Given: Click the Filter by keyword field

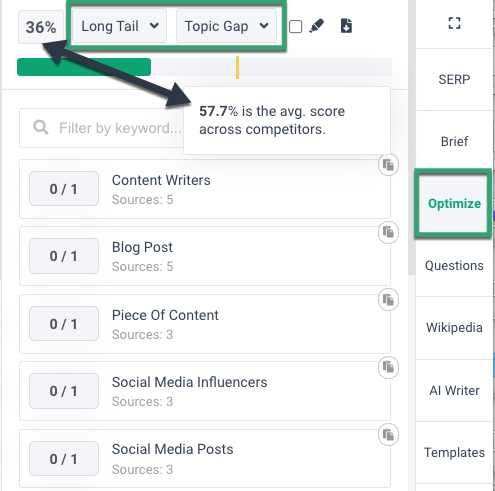Looking at the screenshot, I should [x=102, y=128].
